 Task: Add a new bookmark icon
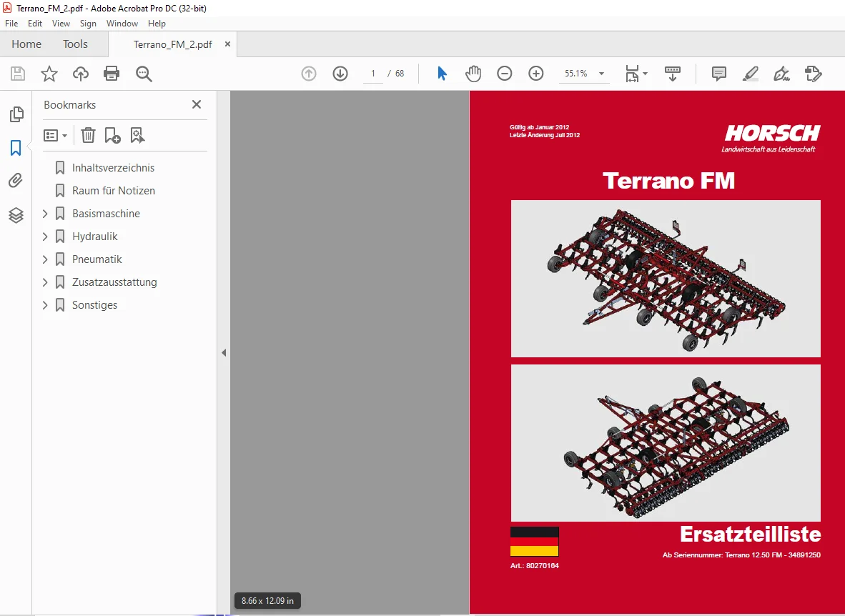tap(112, 135)
